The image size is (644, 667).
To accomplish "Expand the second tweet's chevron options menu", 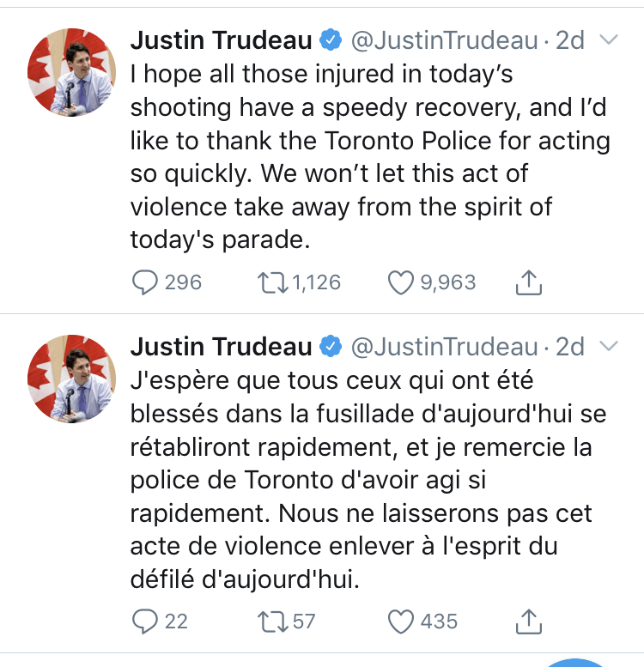I will click(x=608, y=346).
